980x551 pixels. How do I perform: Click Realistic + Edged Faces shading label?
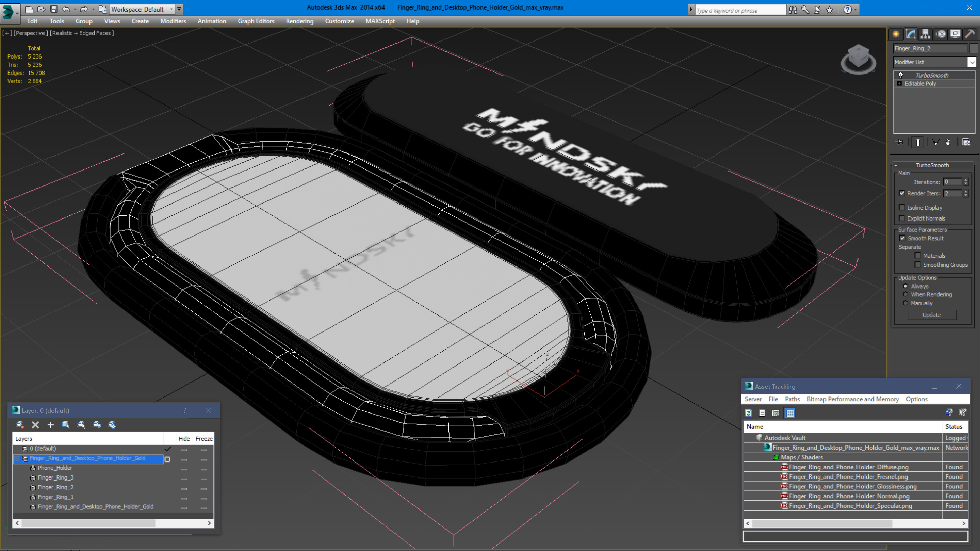coord(82,33)
